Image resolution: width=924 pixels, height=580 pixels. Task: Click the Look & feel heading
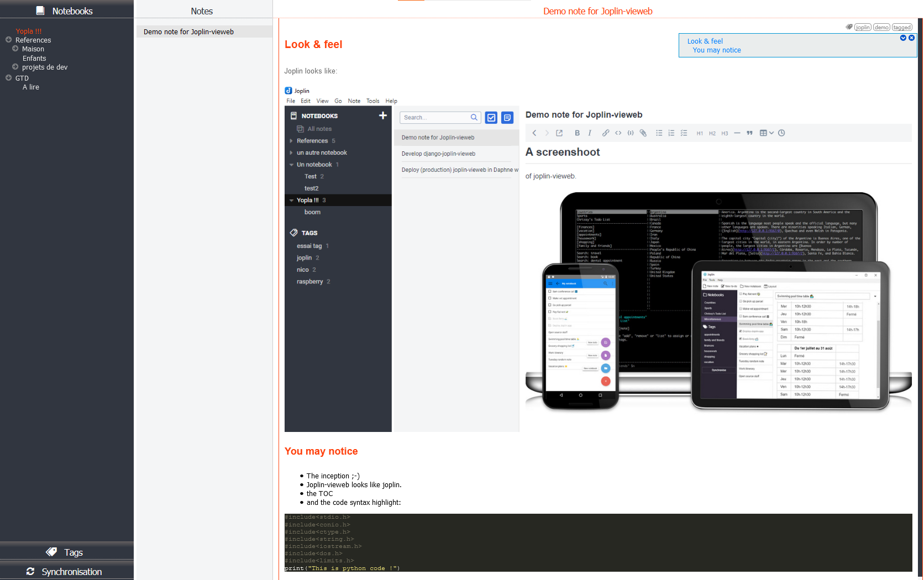[313, 44]
